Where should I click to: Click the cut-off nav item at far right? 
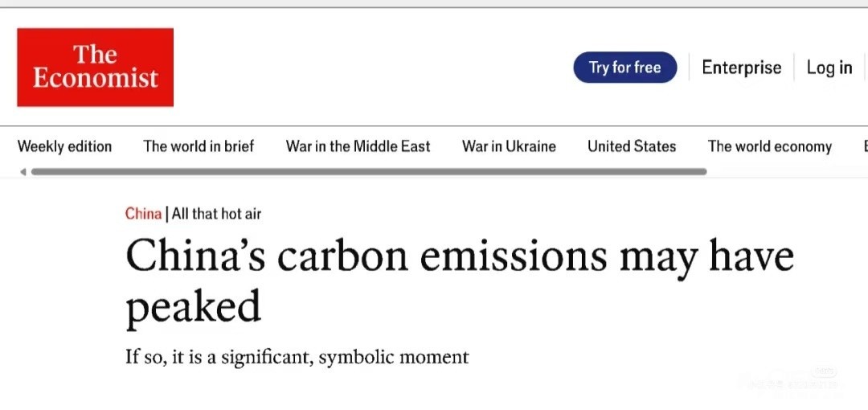point(864,146)
